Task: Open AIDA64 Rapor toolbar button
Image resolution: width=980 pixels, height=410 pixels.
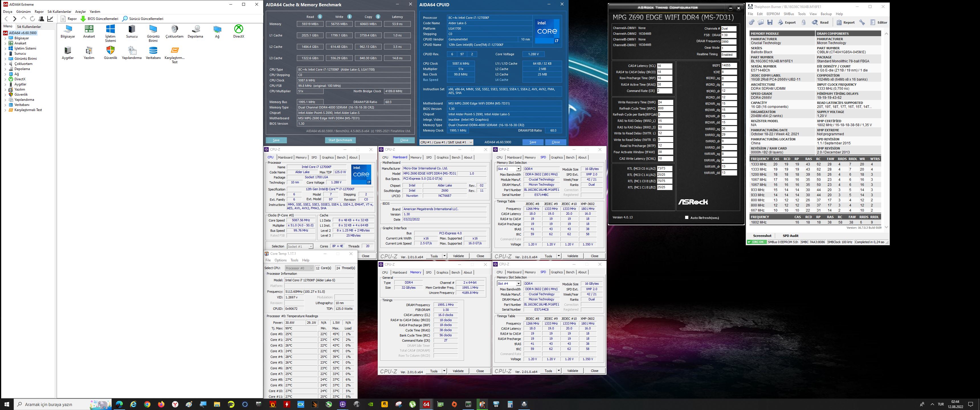Action: 69,19
